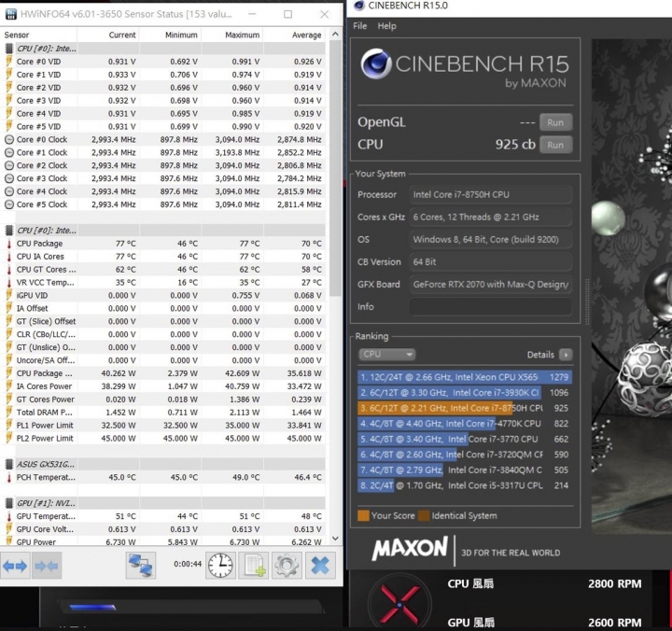
Task: Click the Processor field Intel Core i7-8750H
Action: click(x=491, y=194)
